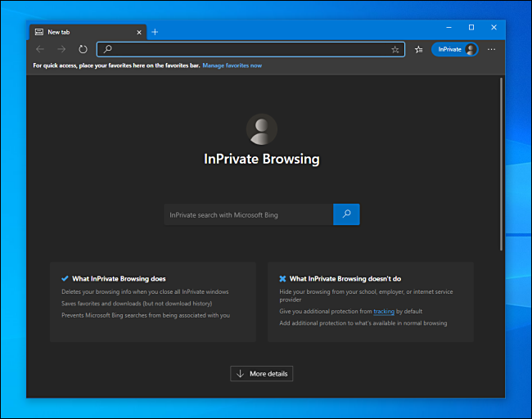Close the New tab tab
This screenshot has height=419, width=532.
[138, 32]
